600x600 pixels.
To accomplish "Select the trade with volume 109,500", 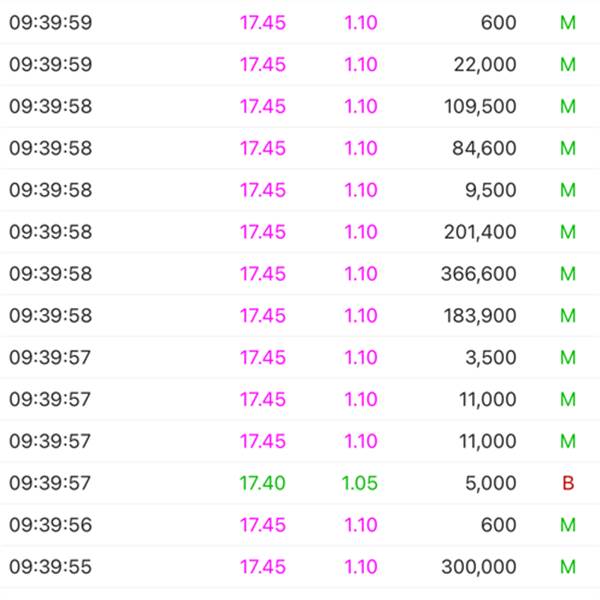I will coord(481,107).
